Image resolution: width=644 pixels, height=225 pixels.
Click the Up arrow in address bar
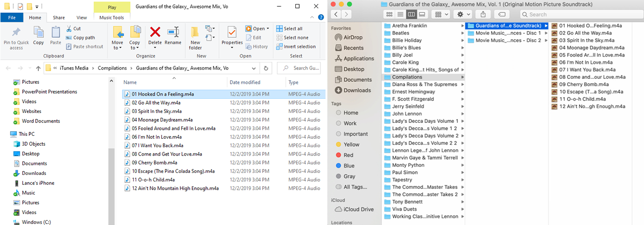[x=38, y=68]
